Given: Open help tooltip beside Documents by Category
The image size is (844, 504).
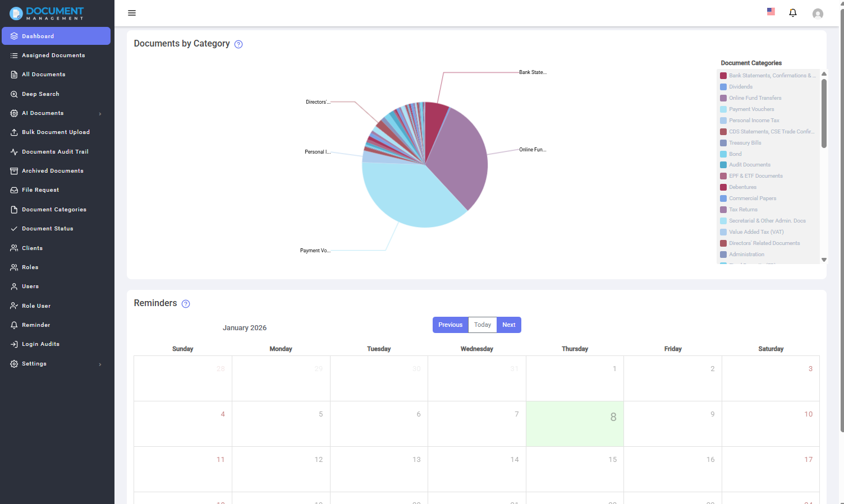Looking at the screenshot, I should (x=238, y=44).
